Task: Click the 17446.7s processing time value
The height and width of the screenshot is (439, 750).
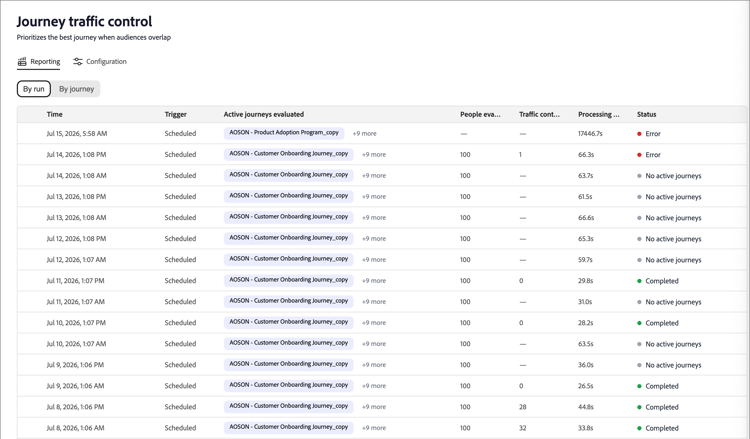Action: 590,134
